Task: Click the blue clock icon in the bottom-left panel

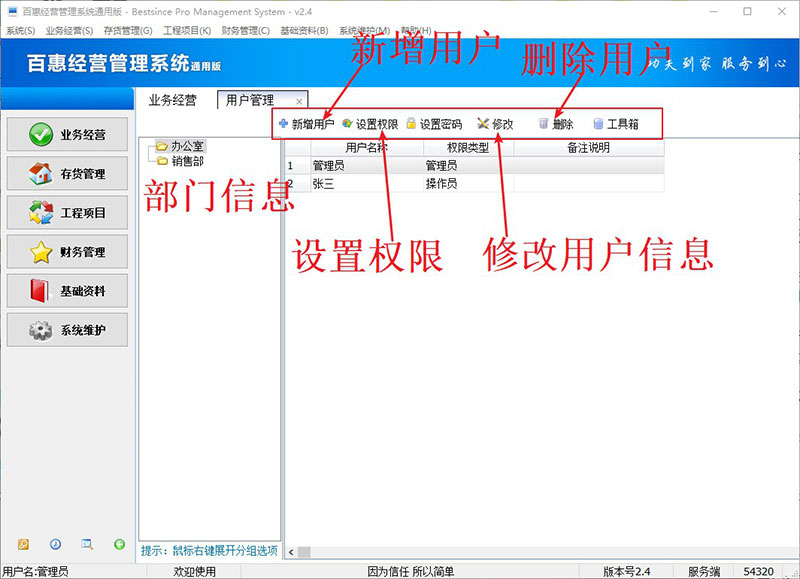Action: [x=55, y=544]
